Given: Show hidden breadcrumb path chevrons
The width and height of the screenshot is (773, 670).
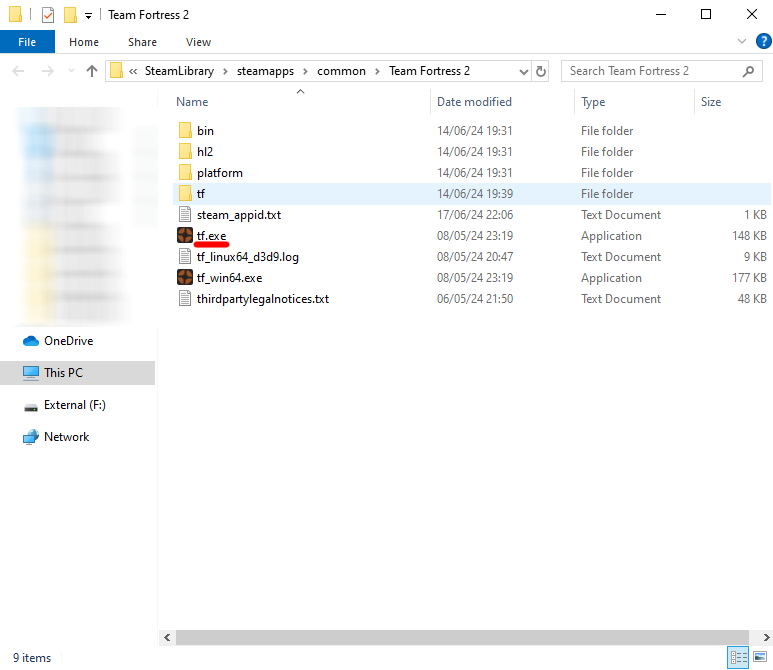Looking at the screenshot, I should 133,71.
